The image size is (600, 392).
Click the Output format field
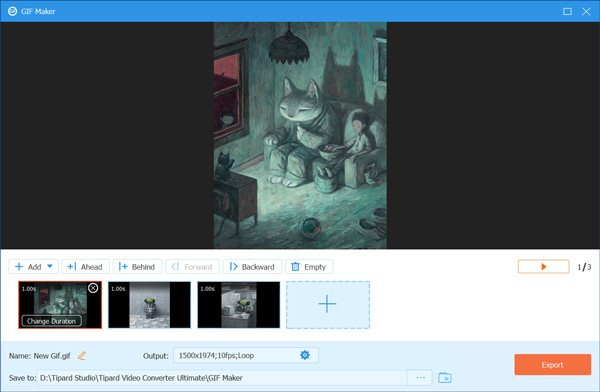click(x=246, y=355)
